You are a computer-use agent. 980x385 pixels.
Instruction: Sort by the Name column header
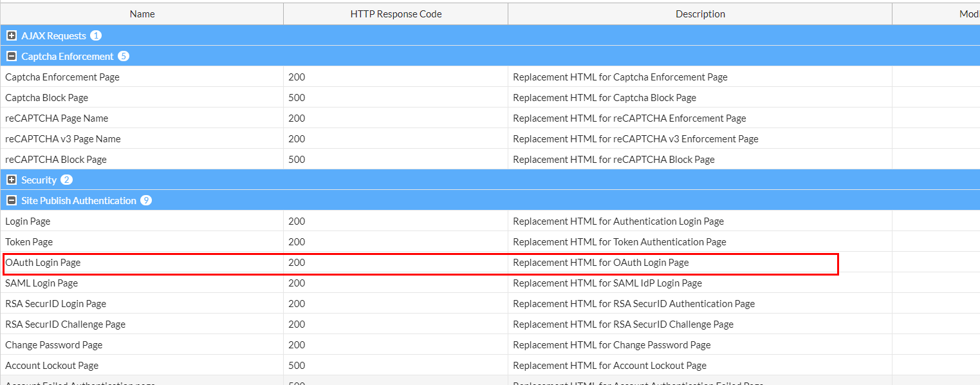(x=142, y=14)
